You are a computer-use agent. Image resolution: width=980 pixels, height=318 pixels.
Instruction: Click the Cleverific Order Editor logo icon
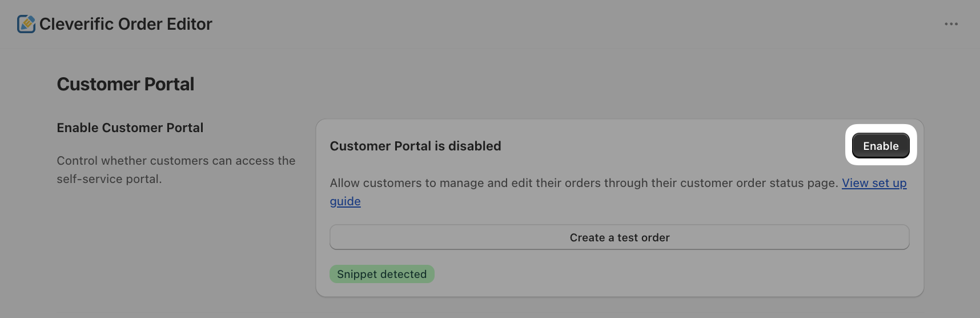coord(26,24)
